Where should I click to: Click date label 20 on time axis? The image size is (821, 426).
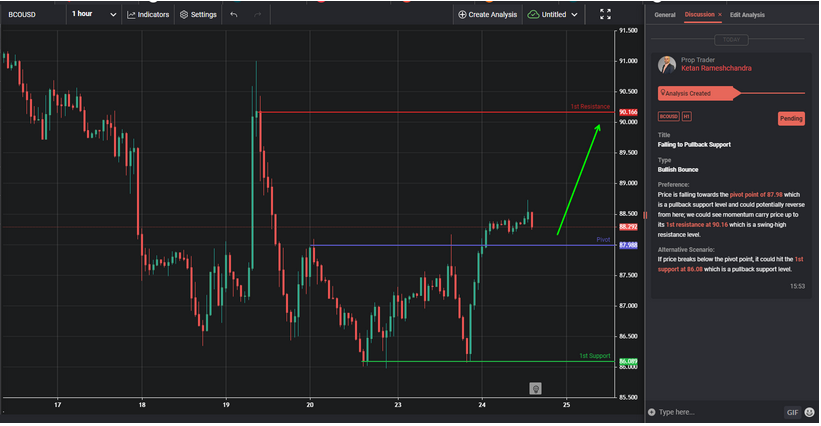pos(310,405)
